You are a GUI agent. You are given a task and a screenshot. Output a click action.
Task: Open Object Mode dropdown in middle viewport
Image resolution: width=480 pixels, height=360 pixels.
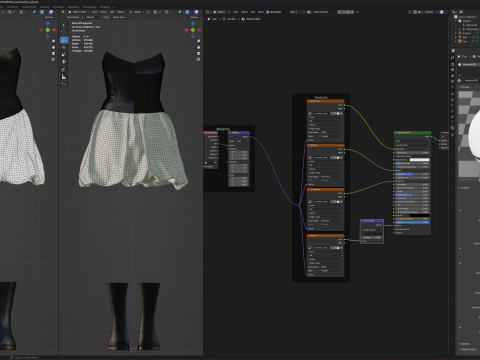coord(79,12)
